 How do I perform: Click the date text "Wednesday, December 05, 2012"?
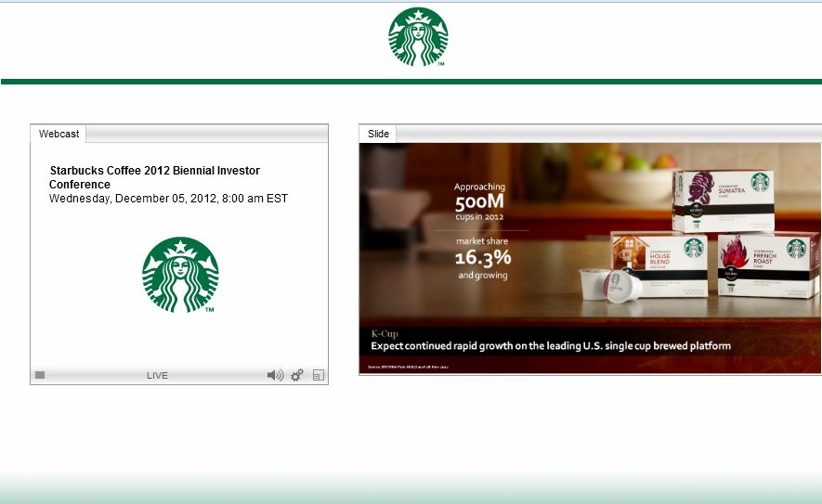(x=133, y=199)
